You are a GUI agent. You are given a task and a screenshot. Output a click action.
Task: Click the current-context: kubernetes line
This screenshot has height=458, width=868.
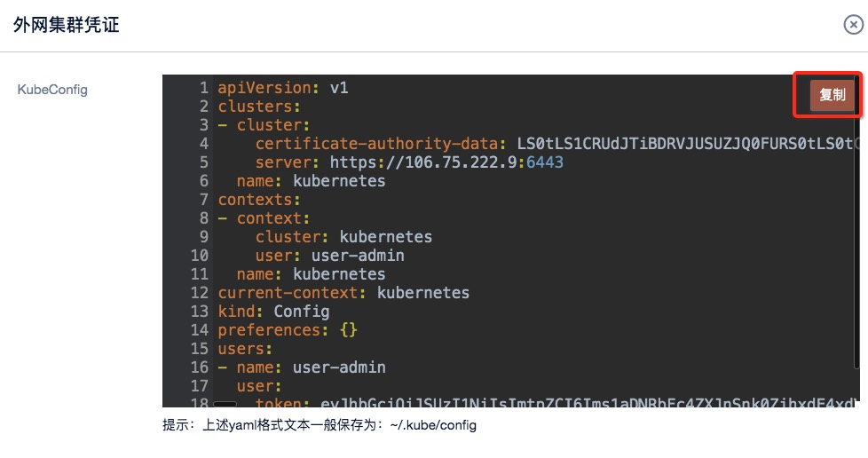click(x=343, y=293)
